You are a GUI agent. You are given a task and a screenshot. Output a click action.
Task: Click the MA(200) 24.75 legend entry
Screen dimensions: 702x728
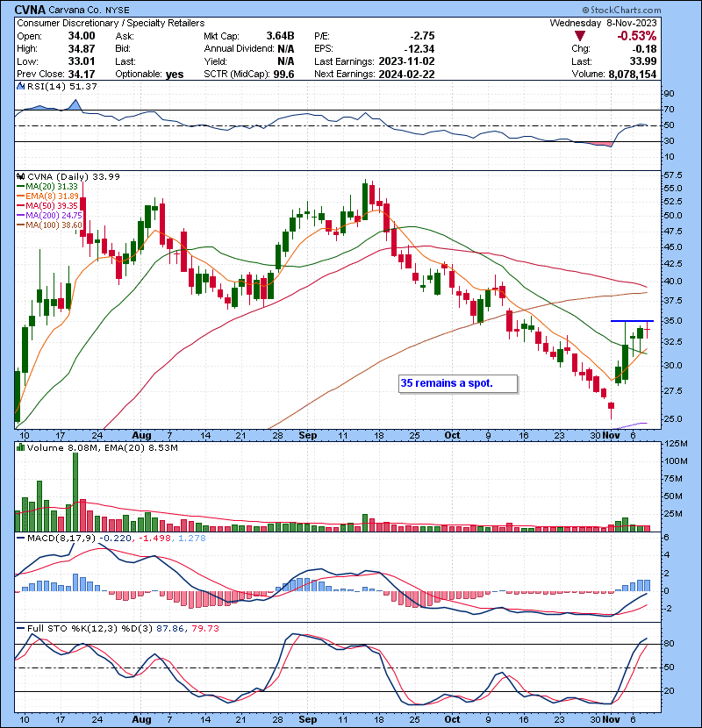[54, 215]
